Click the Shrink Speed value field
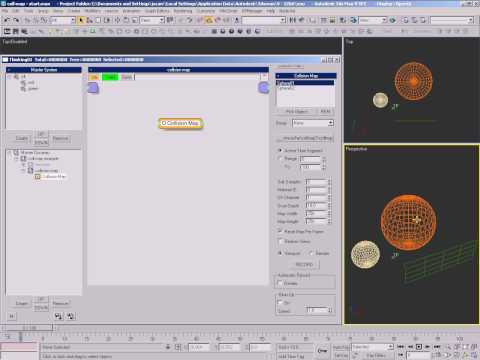Image resolution: width=480 pixels, height=360 pixels. point(317,310)
